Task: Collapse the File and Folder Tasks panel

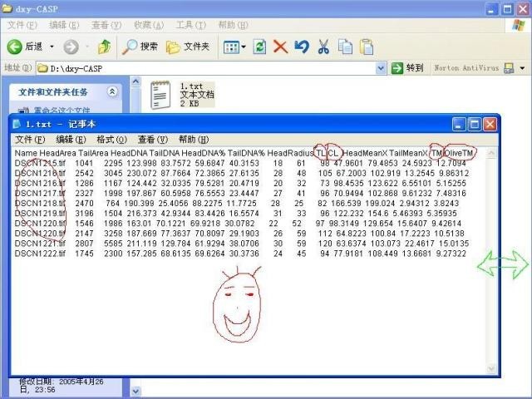Action: click(112, 91)
